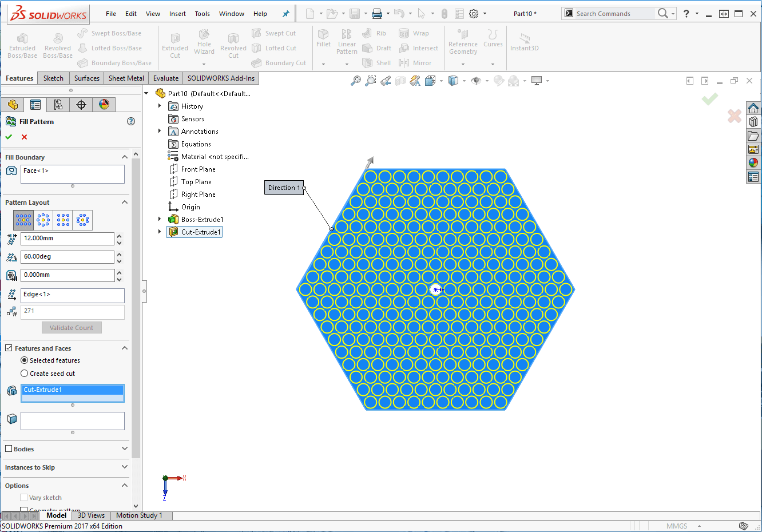Select Cut-Extrude1 in the feature tree
This screenshot has height=532, width=762.
click(x=200, y=232)
